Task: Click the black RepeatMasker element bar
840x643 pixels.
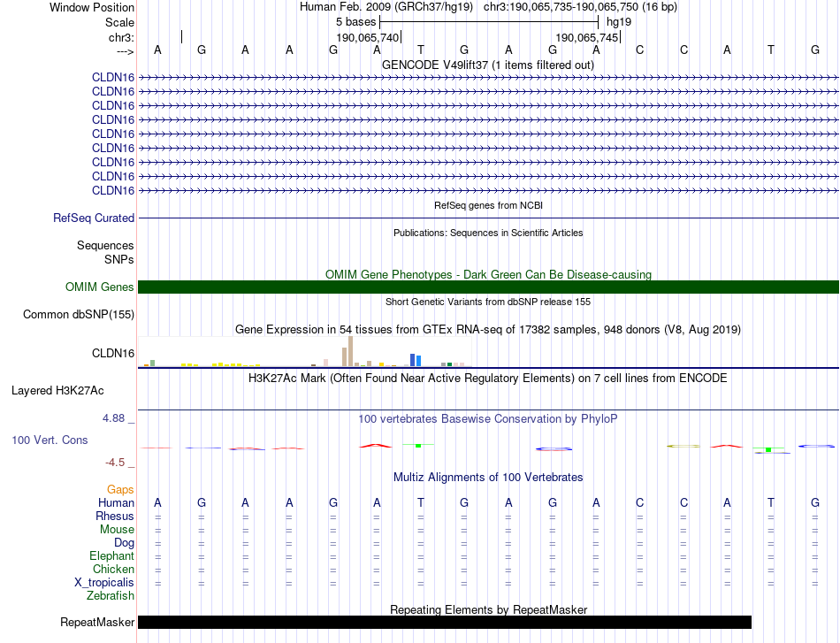Action: (445, 622)
